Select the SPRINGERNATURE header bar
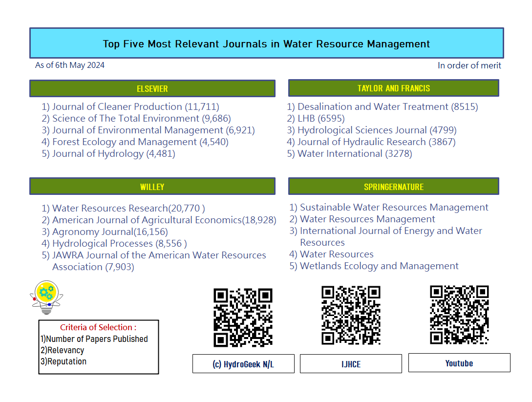 [x=394, y=186]
